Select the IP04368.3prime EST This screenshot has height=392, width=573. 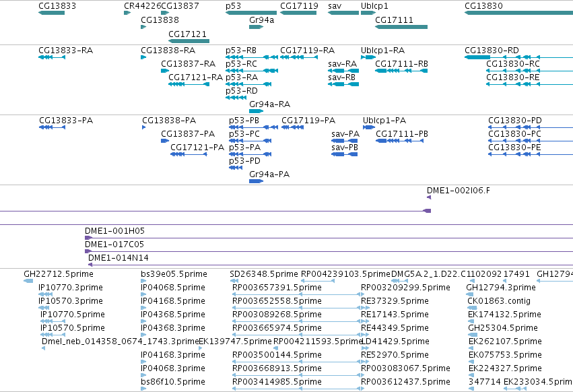pyautogui.click(x=143, y=335)
